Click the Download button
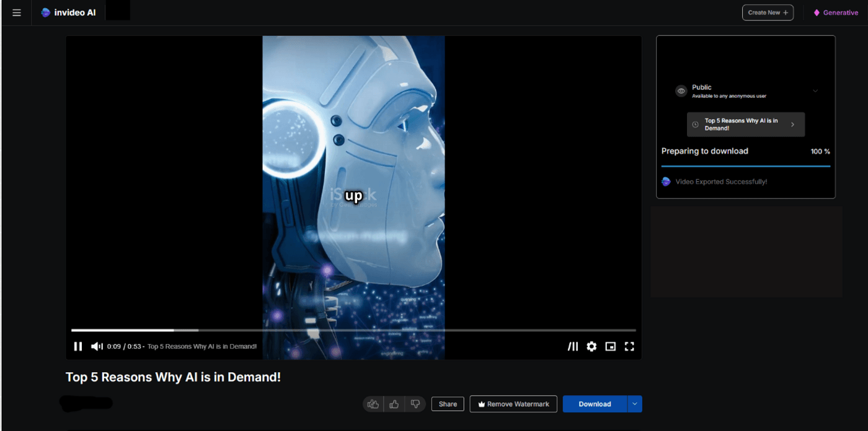 (594, 404)
